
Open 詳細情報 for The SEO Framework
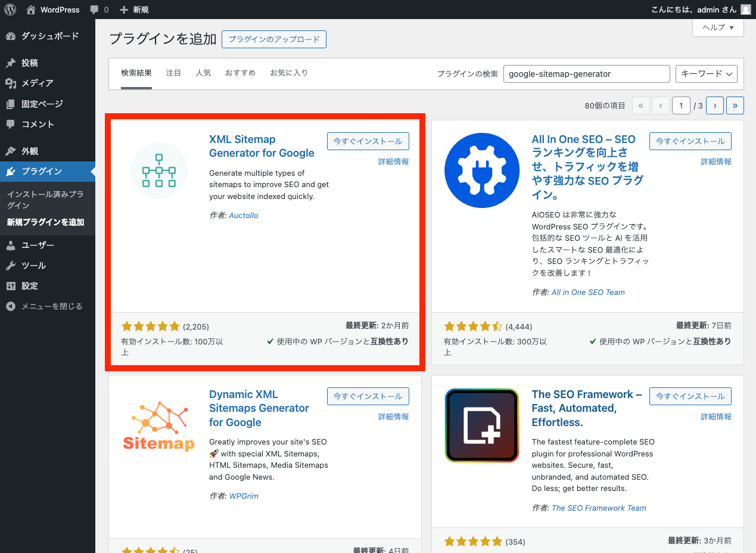click(x=716, y=417)
